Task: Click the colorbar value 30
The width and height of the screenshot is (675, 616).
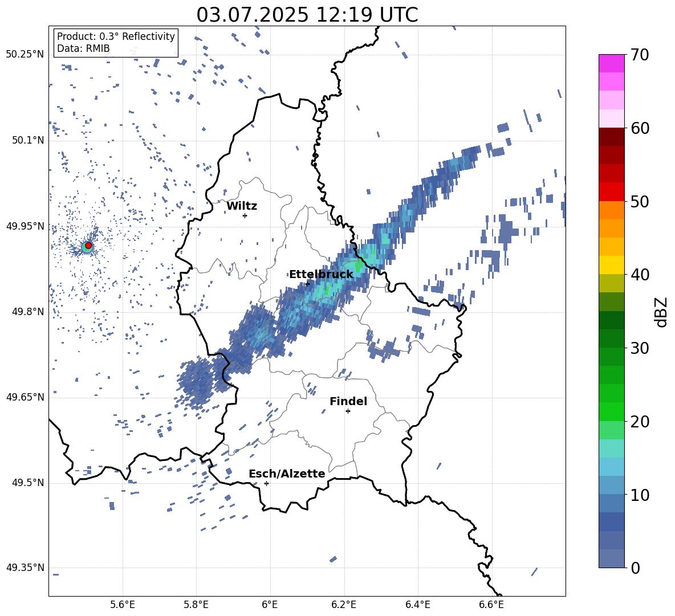Action: tap(640, 348)
